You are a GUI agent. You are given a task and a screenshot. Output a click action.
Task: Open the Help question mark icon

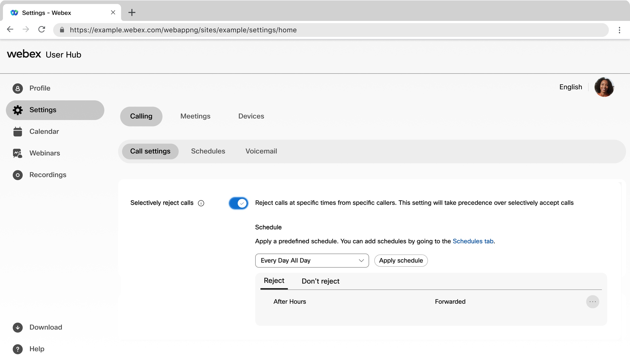click(17, 349)
